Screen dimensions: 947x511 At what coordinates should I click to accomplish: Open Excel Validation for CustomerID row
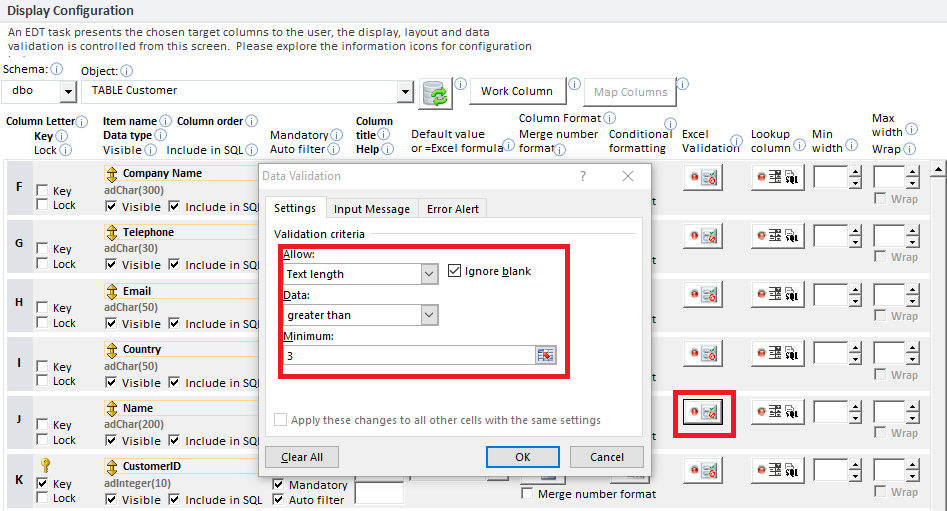tap(703, 471)
